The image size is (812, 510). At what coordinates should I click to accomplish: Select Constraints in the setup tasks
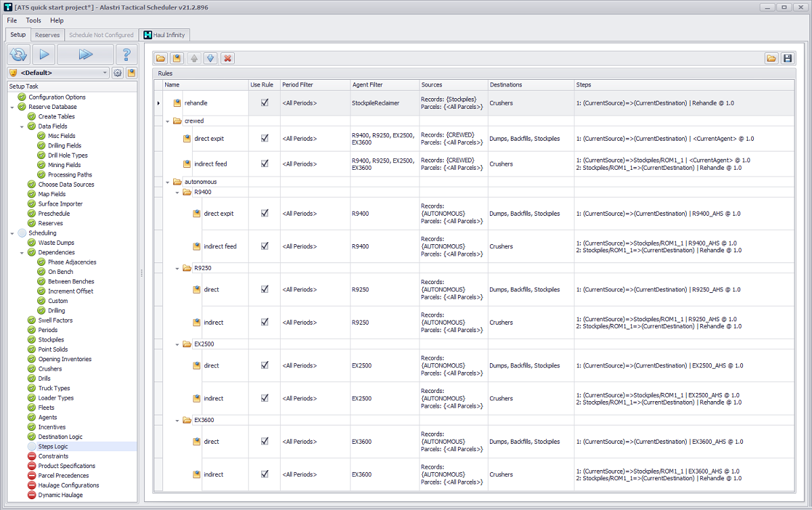tap(53, 456)
